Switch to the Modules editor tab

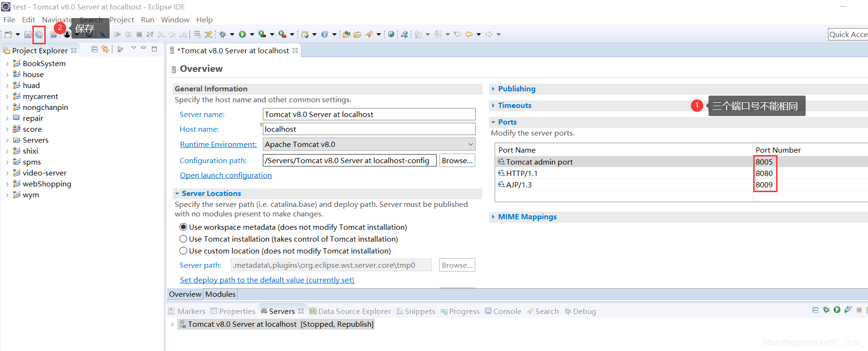220,294
